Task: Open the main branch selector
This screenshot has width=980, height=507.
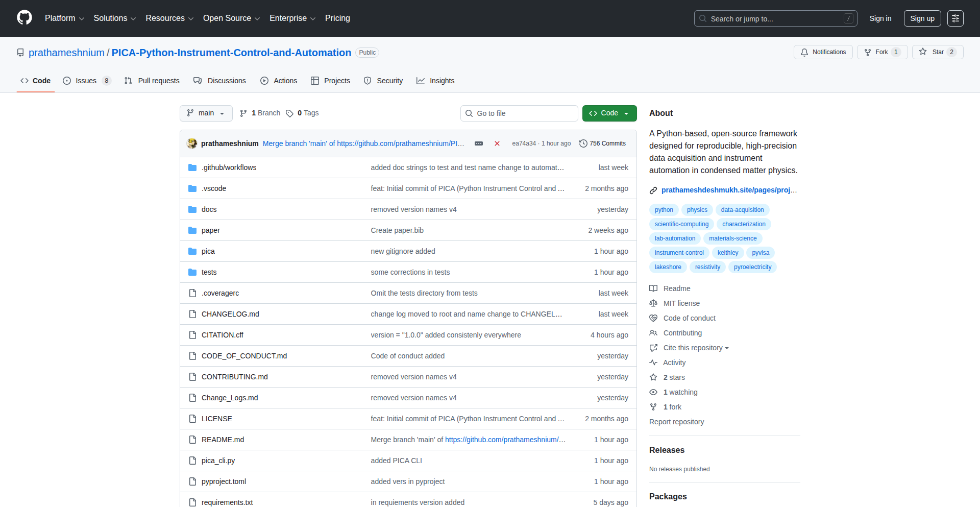Action: (206, 113)
